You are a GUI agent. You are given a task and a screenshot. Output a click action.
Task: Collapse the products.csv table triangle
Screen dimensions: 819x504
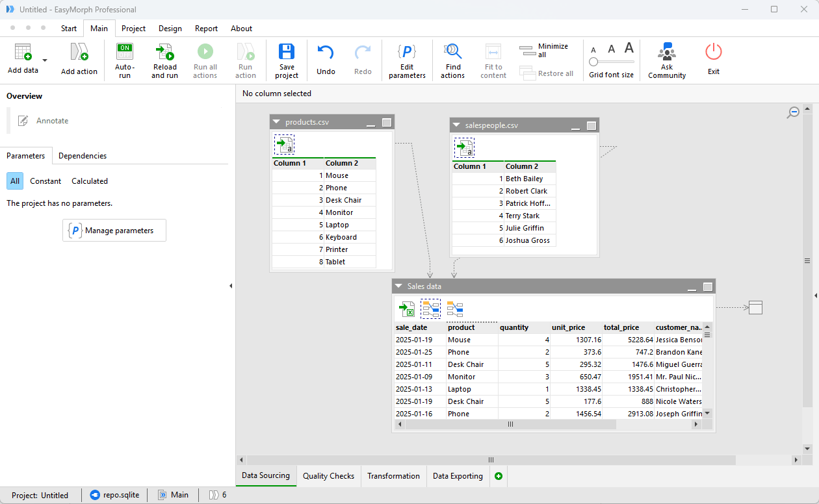[x=276, y=122]
